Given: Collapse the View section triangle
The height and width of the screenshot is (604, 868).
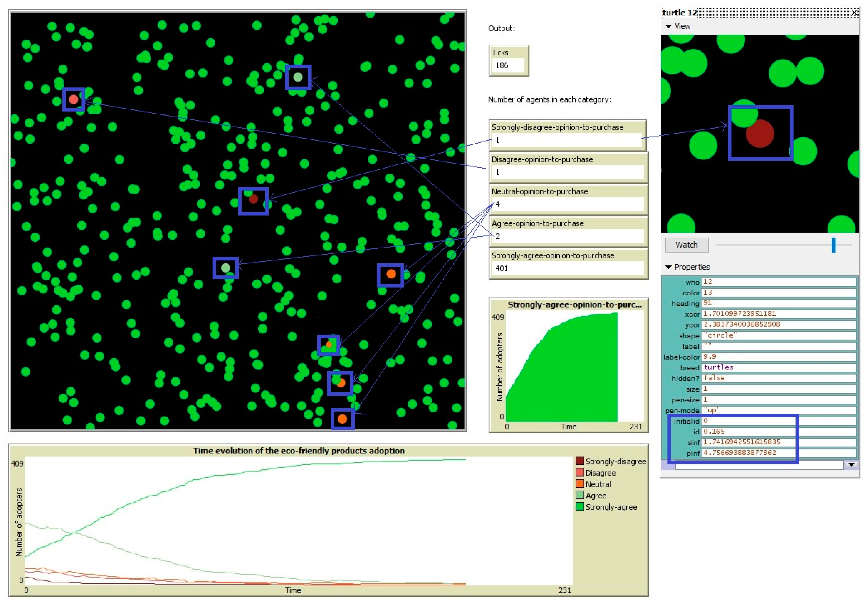Looking at the screenshot, I should [x=668, y=26].
